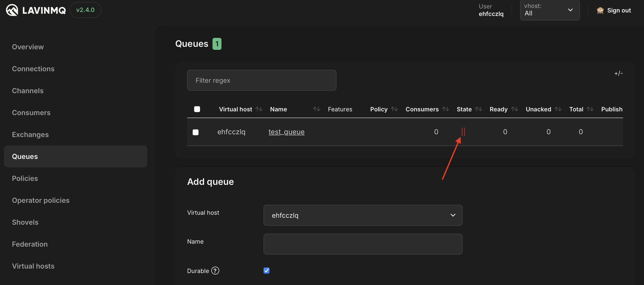Go to Connections in sidebar
The height and width of the screenshot is (285, 644).
(33, 69)
